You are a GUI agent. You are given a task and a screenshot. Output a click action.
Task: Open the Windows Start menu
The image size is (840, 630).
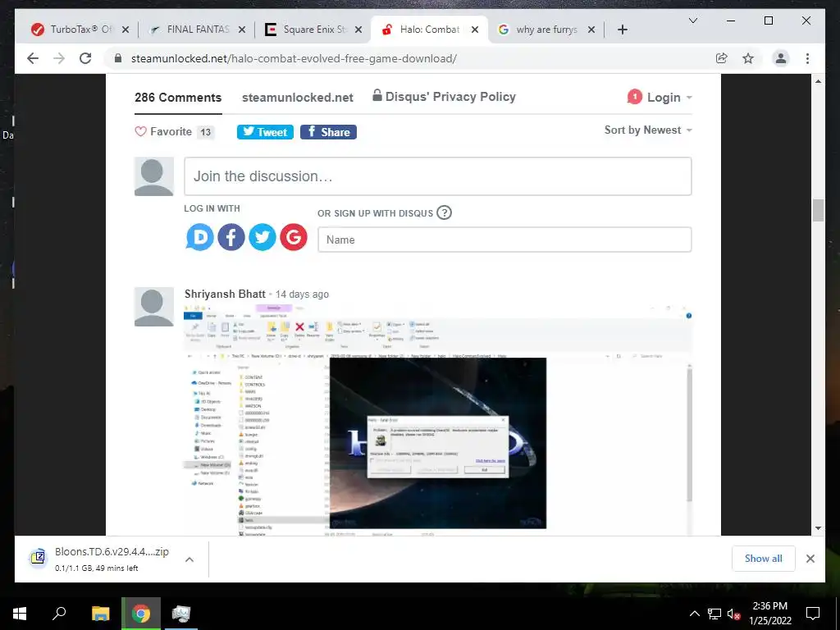[x=20, y=614]
